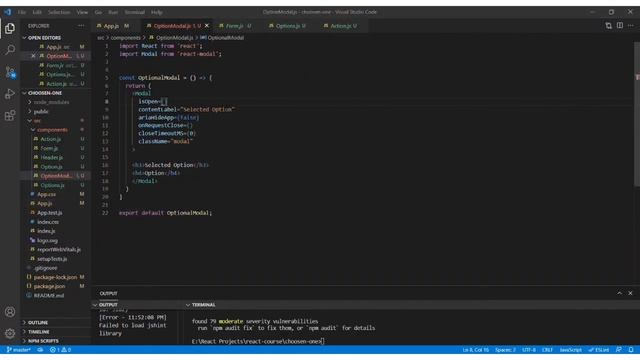Image resolution: width=640 pixels, height=360 pixels.
Task: Select the OUTPUT panel tab
Action: pyautogui.click(x=108, y=293)
